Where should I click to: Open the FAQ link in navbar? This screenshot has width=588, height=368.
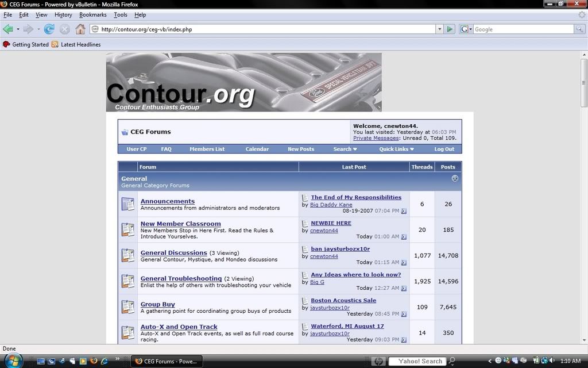tap(166, 149)
